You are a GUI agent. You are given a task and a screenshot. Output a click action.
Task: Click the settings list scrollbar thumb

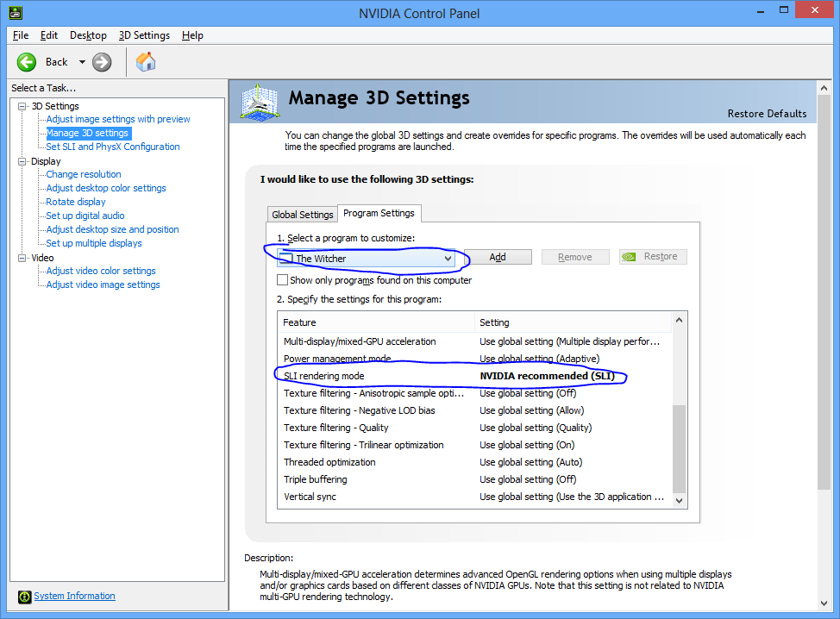click(679, 448)
